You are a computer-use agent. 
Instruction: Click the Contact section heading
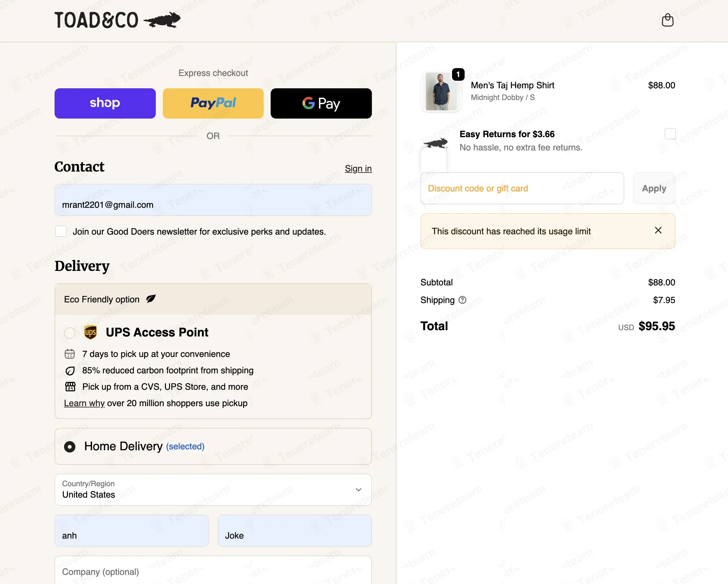coord(79,167)
